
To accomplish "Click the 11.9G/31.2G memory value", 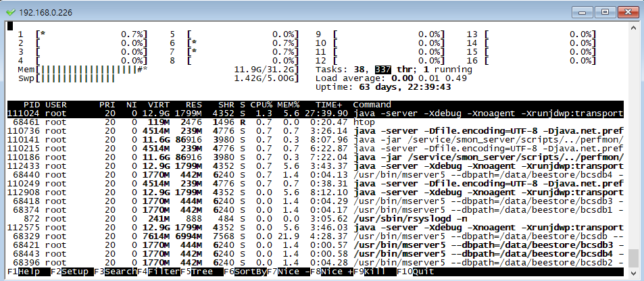I will [x=264, y=70].
